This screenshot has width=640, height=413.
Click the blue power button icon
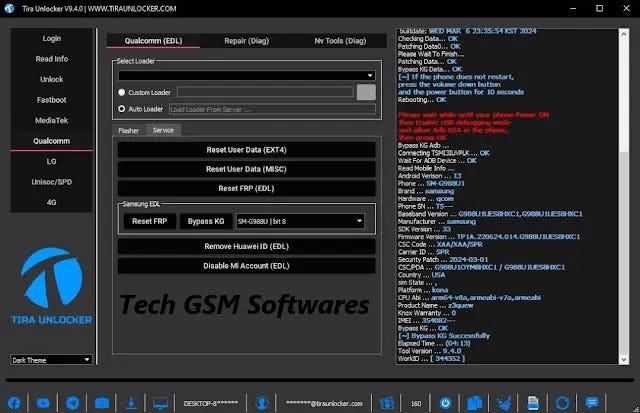click(445, 403)
